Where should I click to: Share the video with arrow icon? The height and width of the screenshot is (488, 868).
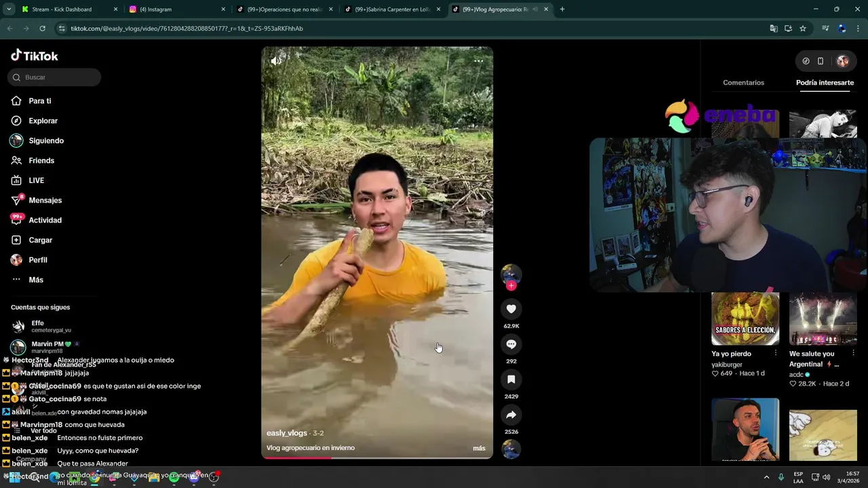click(511, 415)
